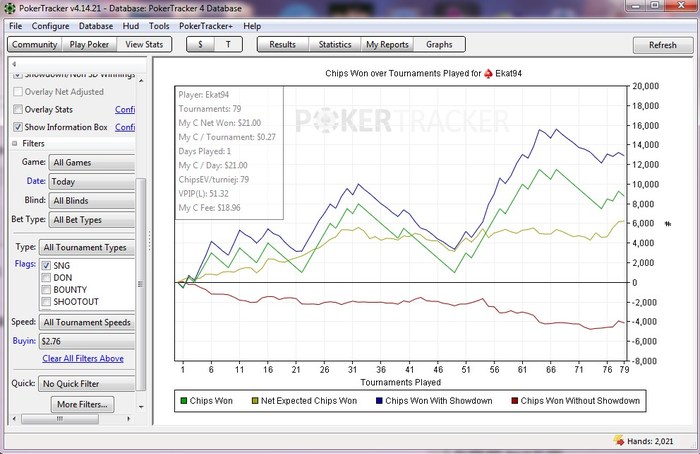
Task: Click the 'Hands: 2,021' status text
Action: (650, 441)
